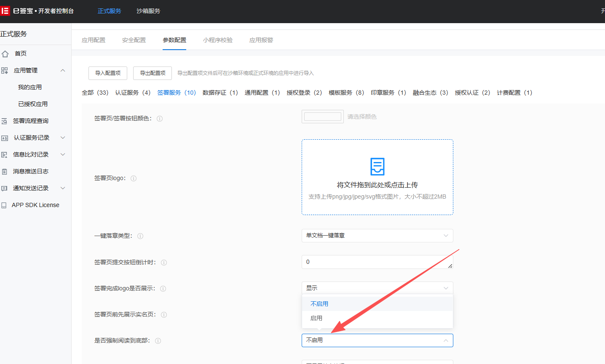
Task: Click the document upload icon
Action: 377,167
